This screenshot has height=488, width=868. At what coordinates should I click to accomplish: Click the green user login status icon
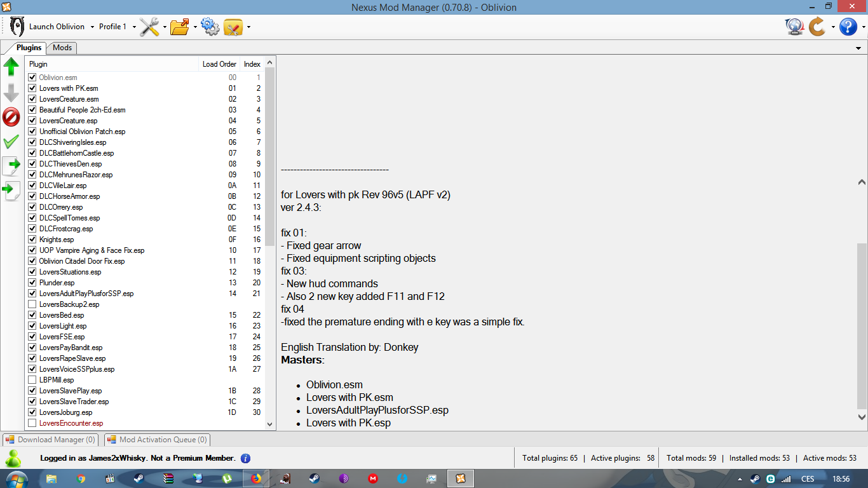[13, 458]
